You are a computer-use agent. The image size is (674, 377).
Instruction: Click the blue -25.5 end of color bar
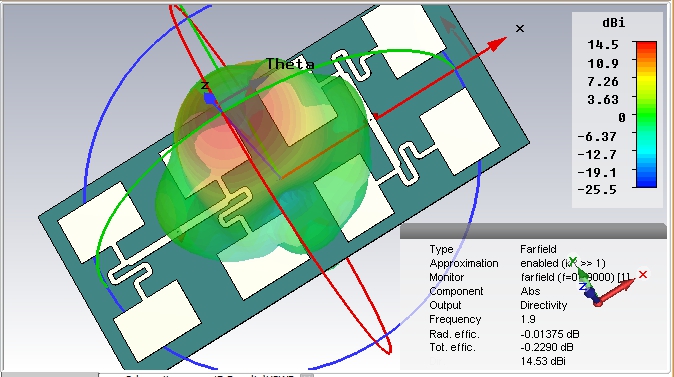point(646,181)
